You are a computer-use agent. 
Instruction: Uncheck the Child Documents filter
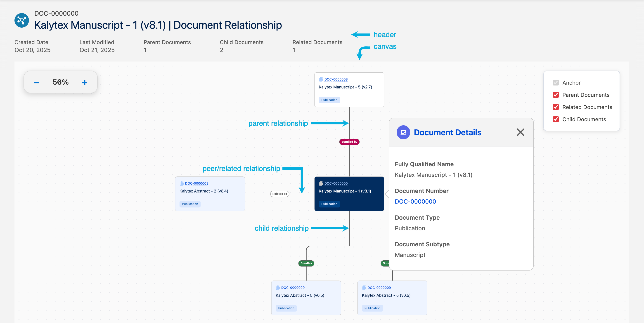click(556, 119)
